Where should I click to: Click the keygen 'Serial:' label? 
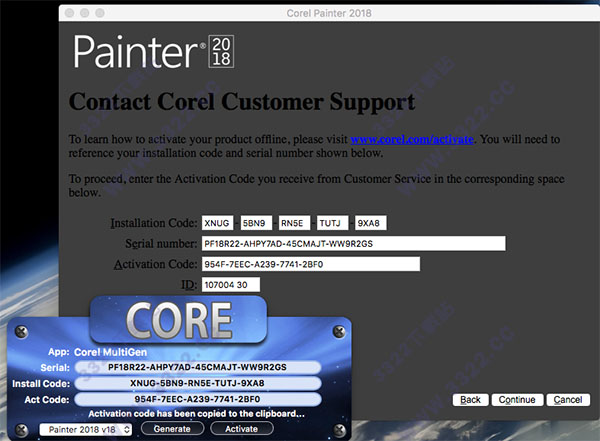pos(55,368)
